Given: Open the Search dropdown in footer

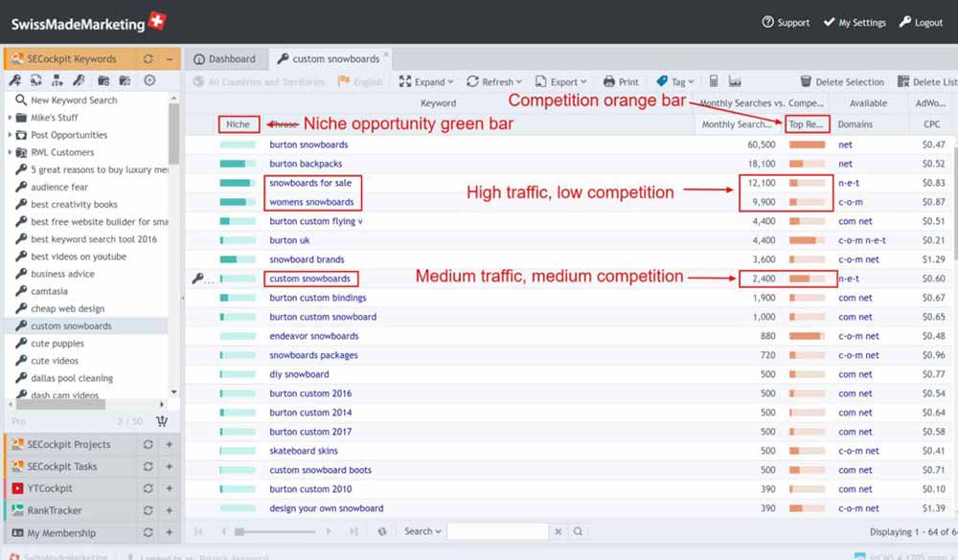Looking at the screenshot, I should (422, 531).
